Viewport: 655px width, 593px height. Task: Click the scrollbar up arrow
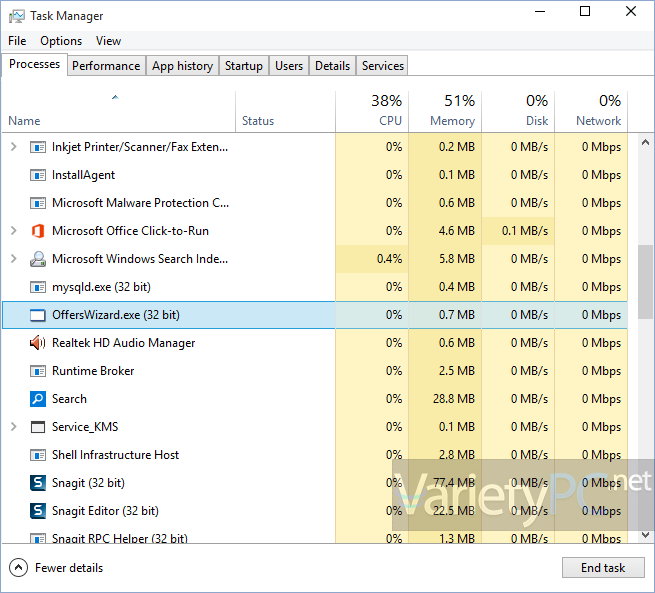click(x=645, y=142)
